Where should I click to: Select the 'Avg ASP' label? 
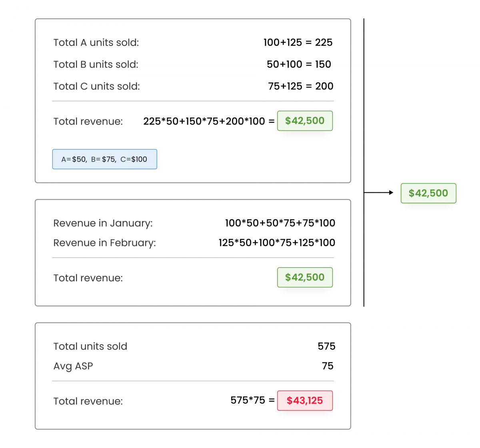73,366
